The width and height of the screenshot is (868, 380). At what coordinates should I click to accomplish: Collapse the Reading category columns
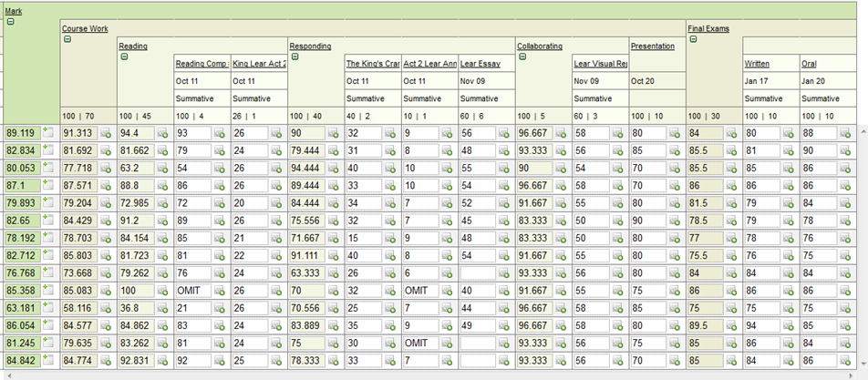124,56
